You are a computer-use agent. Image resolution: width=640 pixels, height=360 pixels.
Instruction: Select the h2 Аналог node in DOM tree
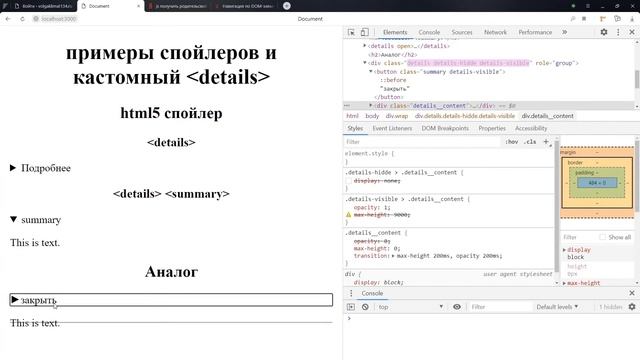392,54
